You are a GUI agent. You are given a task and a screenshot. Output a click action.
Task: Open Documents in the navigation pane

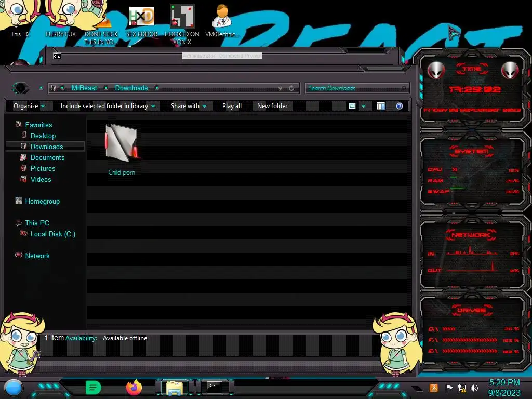coord(47,157)
